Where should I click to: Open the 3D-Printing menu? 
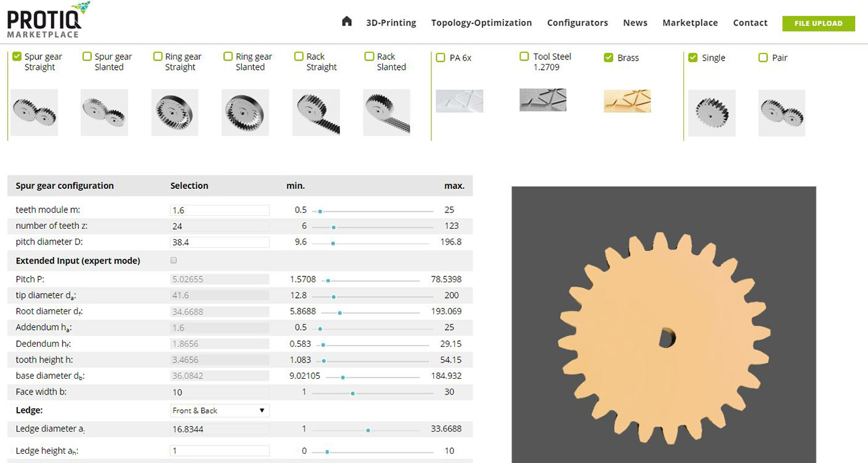tap(391, 23)
